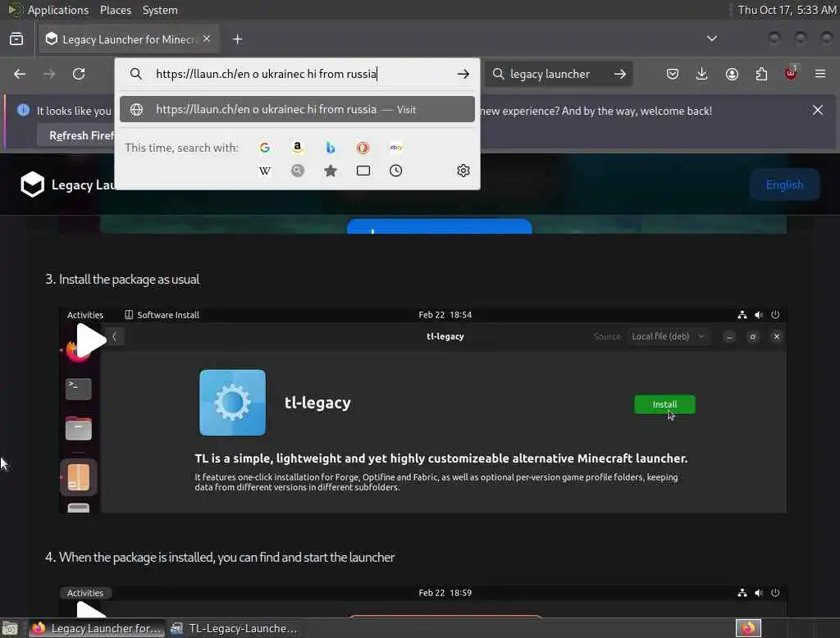840x638 pixels.
Task: Search this time with Amazon
Action: coord(297,148)
